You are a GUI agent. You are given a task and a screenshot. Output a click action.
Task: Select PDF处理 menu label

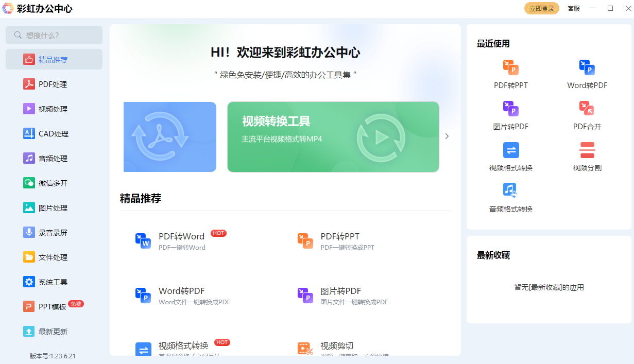coord(53,84)
